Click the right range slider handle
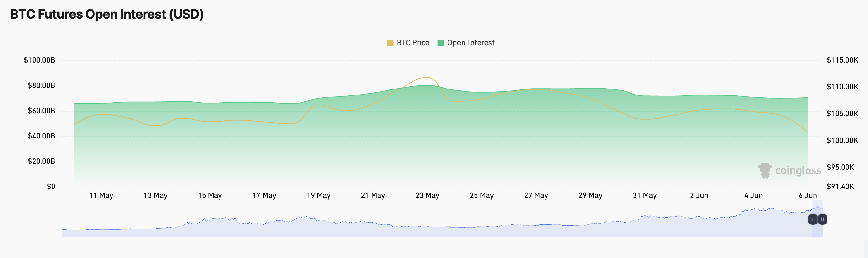868x258 pixels. [822, 219]
